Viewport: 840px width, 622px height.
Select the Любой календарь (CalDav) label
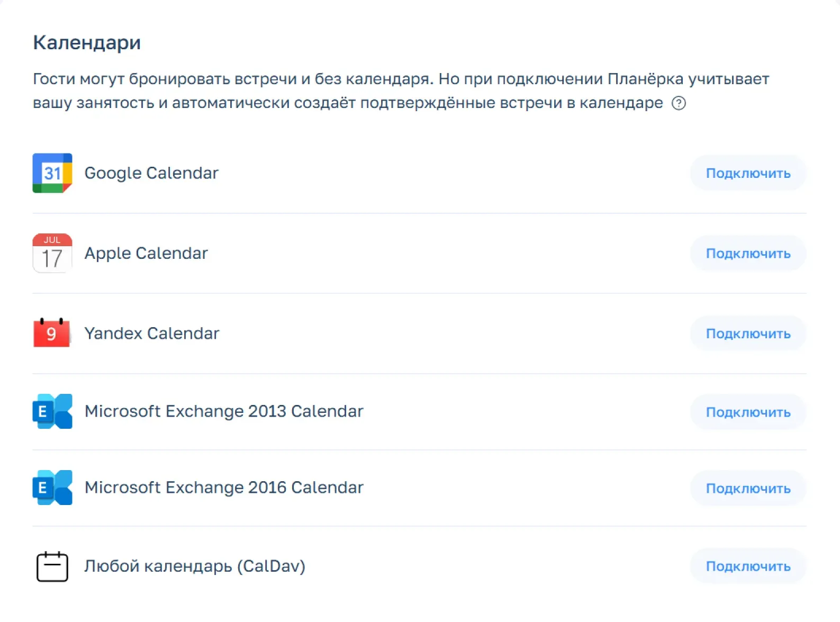195,566
